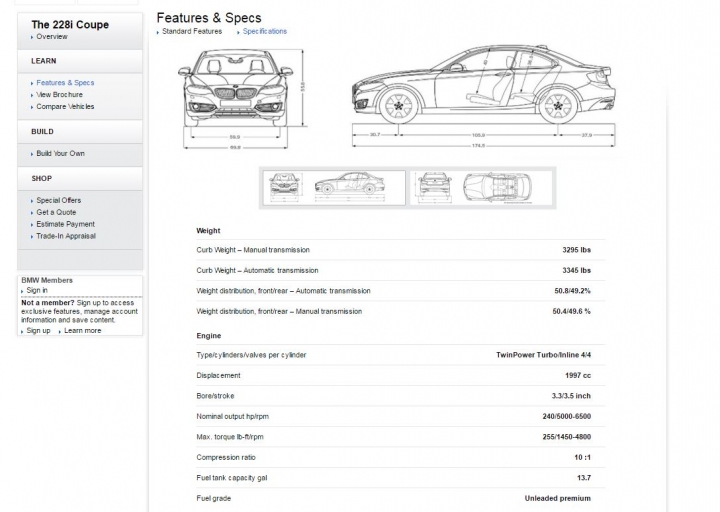Click the Curb Weight Automatic transmission label
The width and height of the screenshot is (720, 512).
click(x=257, y=270)
